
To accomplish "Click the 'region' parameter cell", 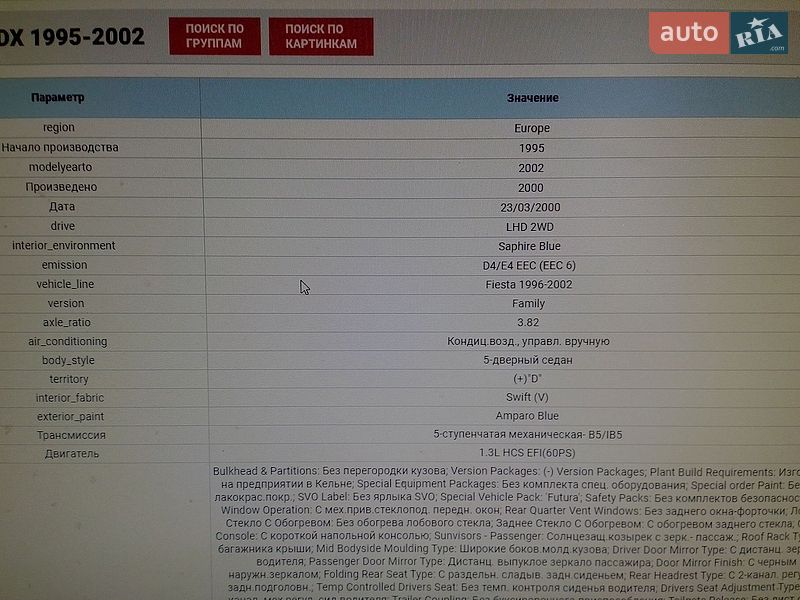I will 59,128.
